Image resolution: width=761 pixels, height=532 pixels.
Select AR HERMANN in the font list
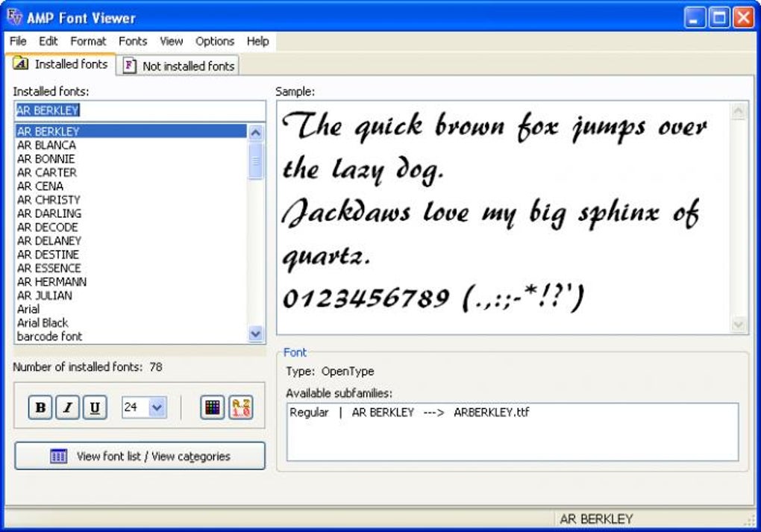[131, 281]
